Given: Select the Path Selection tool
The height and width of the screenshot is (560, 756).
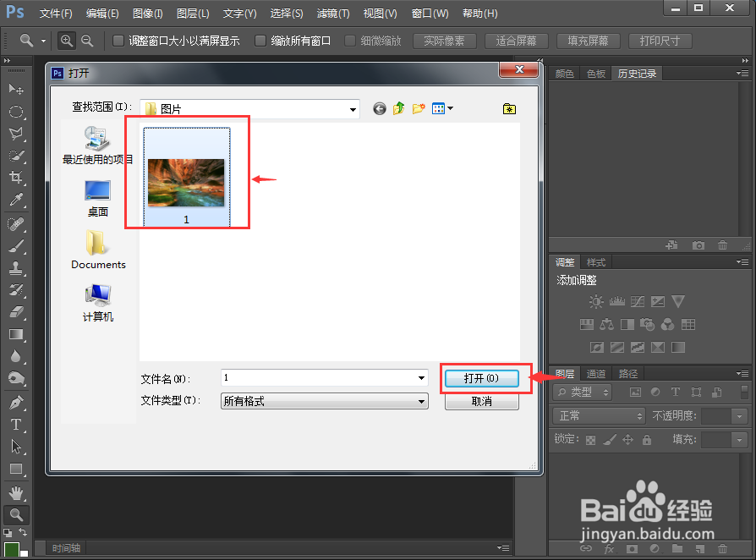Looking at the screenshot, I should point(16,447).
